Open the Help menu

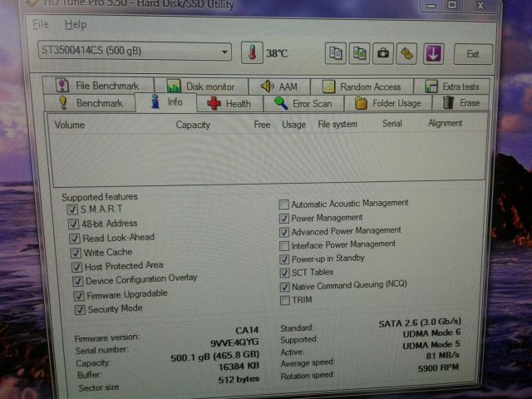(x=75, y=24)
